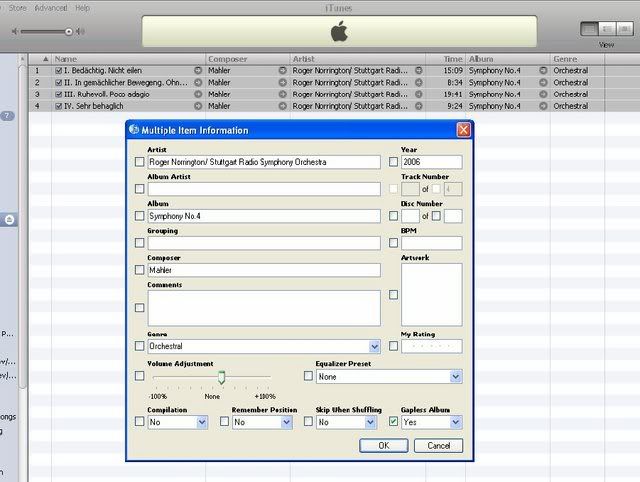Image resolution: width=640 pixels, height=482 pixels.
Task: Open the Advanced menu
Action: [51, 8]
